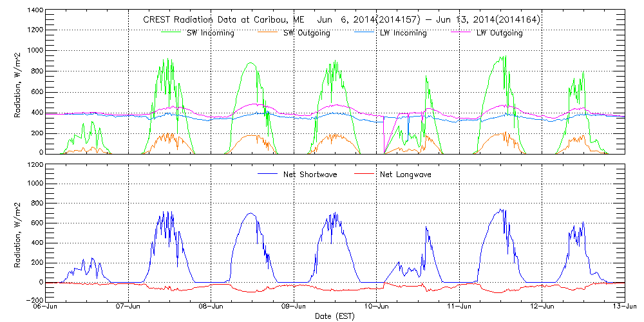Click the 12-Jun date tick label
The width and height of the screenshot is (644, 322).
tap(542, 308)
